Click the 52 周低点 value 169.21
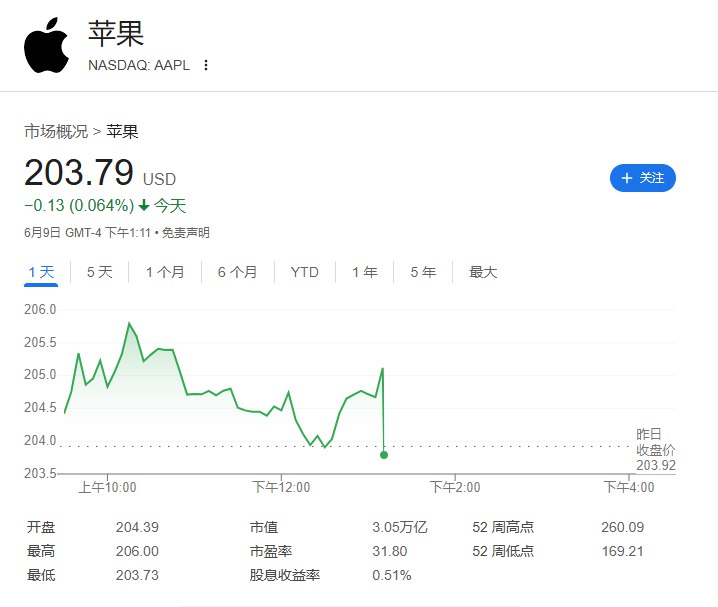The width and height of the screenshot is (718, 607). tap(623, 551)
